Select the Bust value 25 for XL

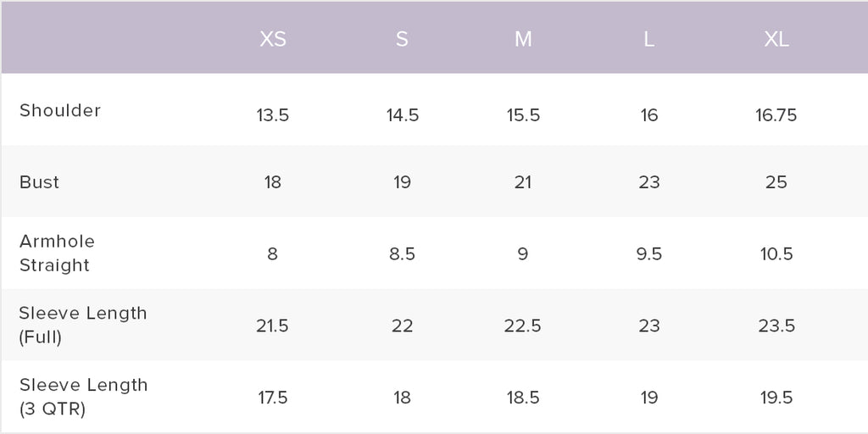coord(776,182)
